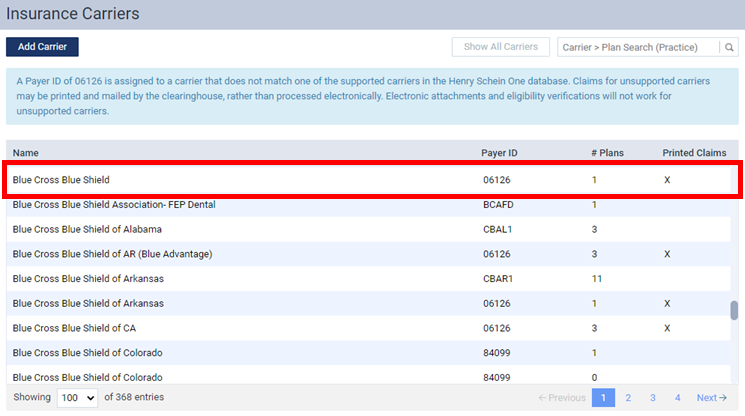Viewport: 745px width, 416px height.
Task: Click the Next page arrow link
Action: [711, 398]
